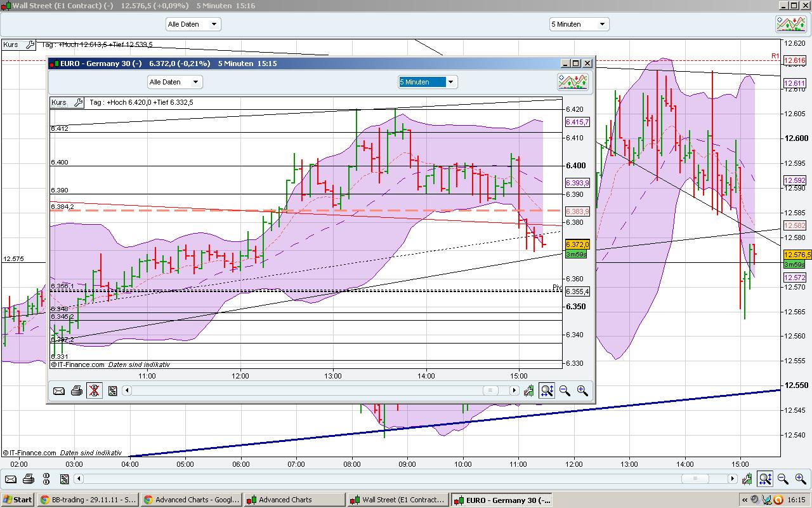
Task: Open the Alle Daten dropdown in EURO window
Action: (174, 81)
